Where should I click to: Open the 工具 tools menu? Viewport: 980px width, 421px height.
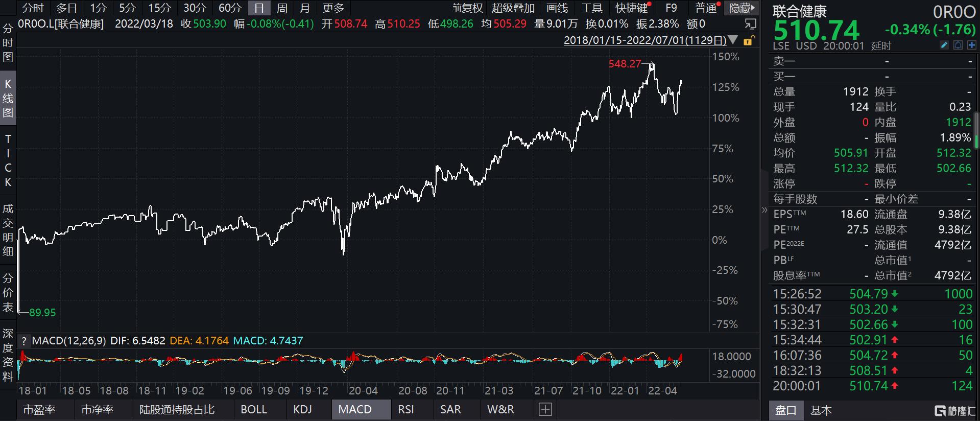pyautogui.click(x=592, y=8)
